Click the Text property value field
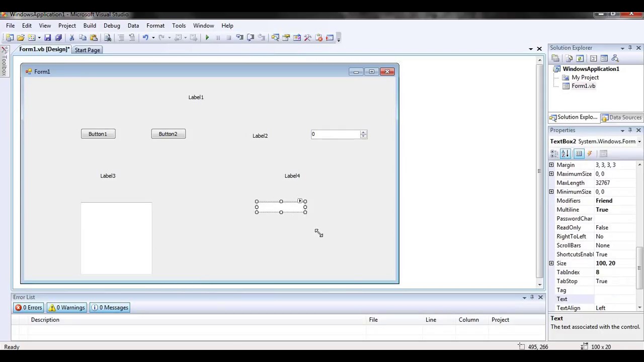 [616, 299]
